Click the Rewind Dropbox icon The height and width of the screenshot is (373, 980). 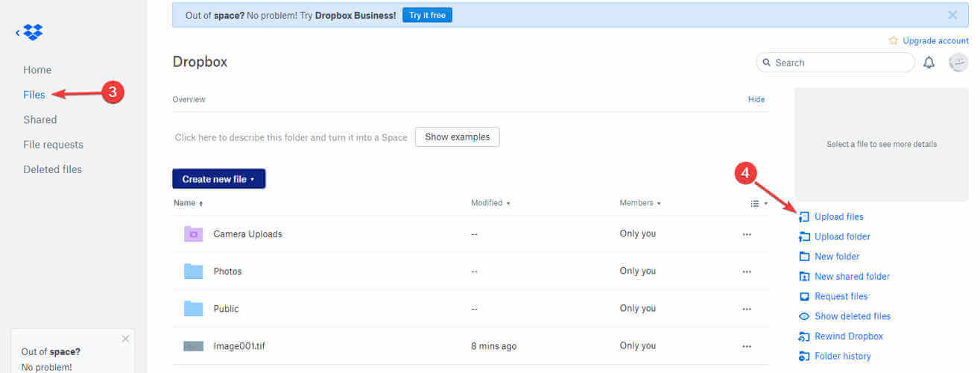coord(804,336)
